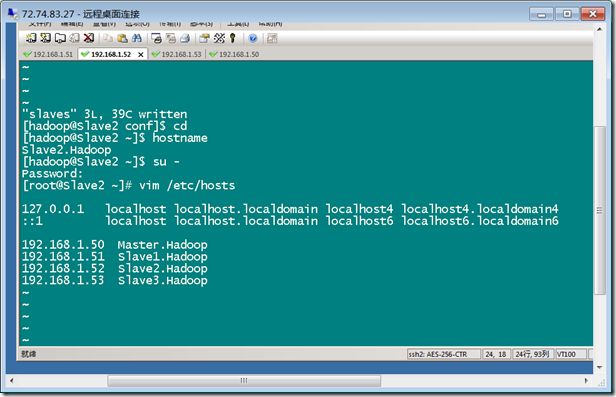The height and width of the screenshot is (397, 616).
Task: Click the VT100 status entry
Action: [570, 354]
